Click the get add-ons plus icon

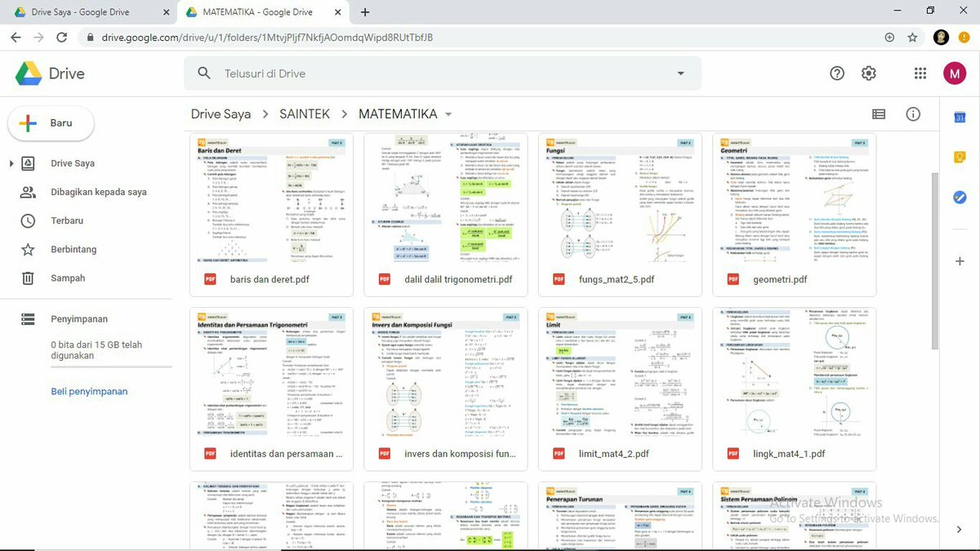pyautogui.click(x=960, y=261)
